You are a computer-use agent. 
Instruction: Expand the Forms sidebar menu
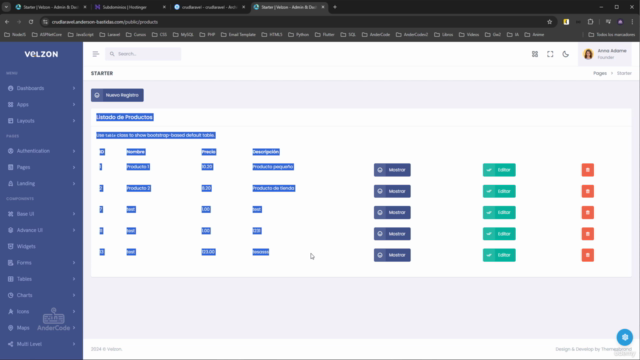pos(41,263)
